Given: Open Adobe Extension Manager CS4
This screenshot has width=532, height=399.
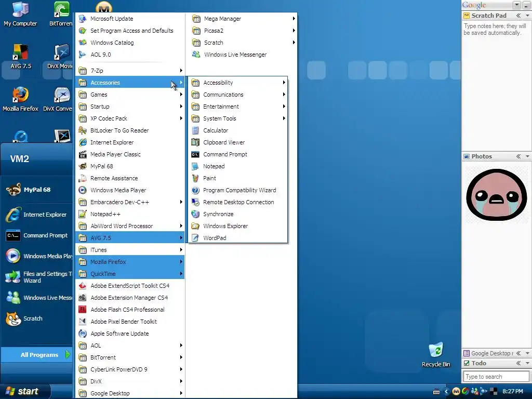Looking at the screenshot, I should [x=130, y=298].
